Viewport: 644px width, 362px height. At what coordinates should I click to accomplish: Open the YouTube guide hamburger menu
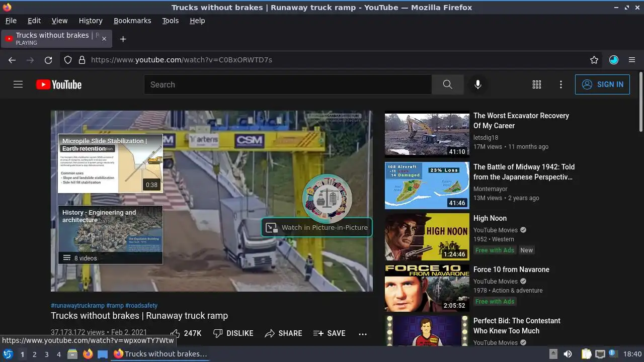[18, 84]
